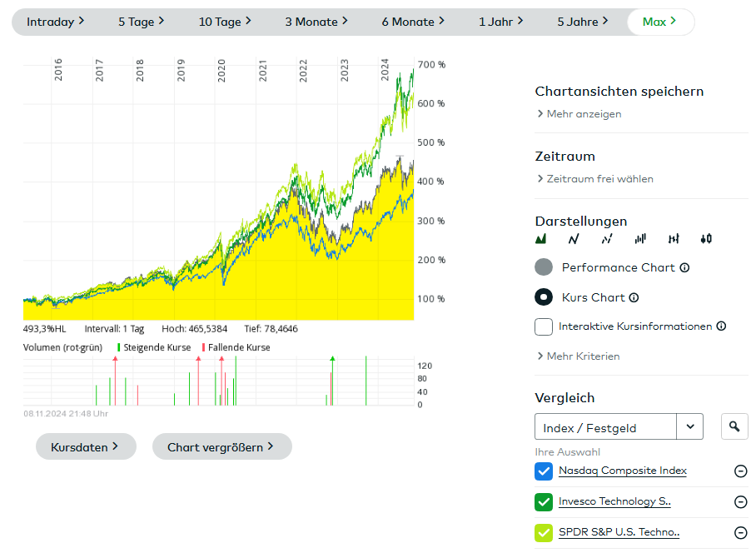Image resolution: width=756 pixels, height=553 pixels.
Task: Select the area (mountain) chart style icon
Action: [x=541, y=239]
